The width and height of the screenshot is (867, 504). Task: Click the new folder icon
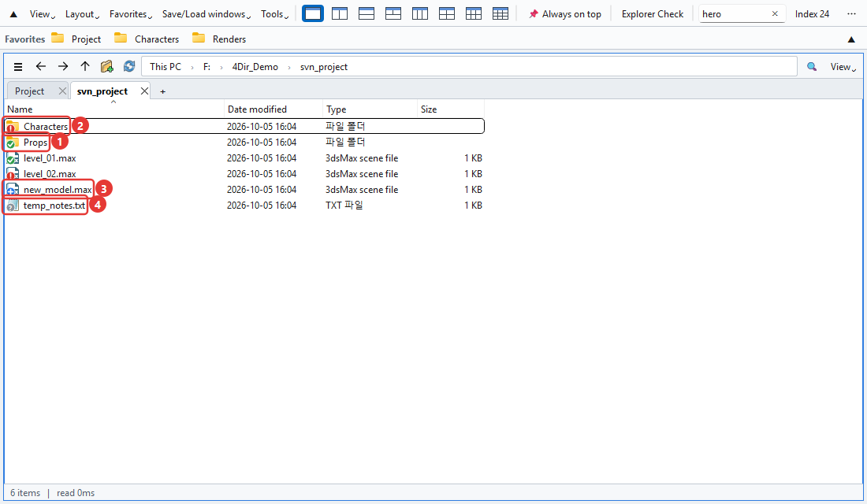click(x=106, y=66)
